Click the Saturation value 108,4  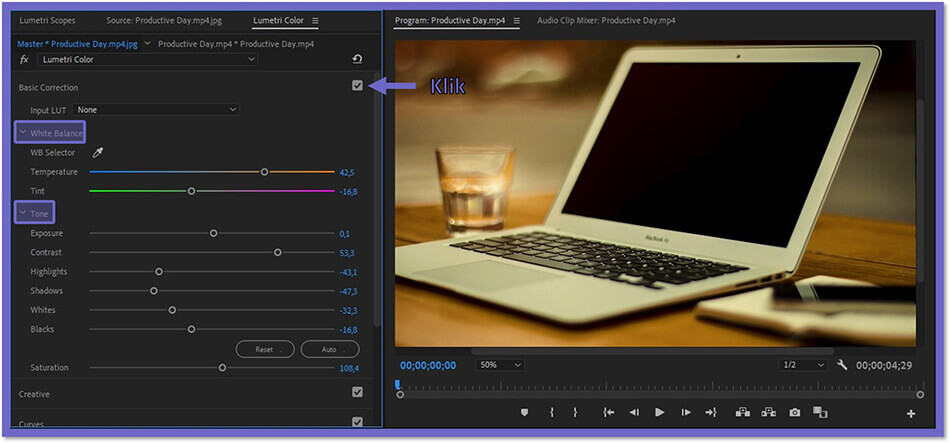pyautogui.click(x=349, y=368)
